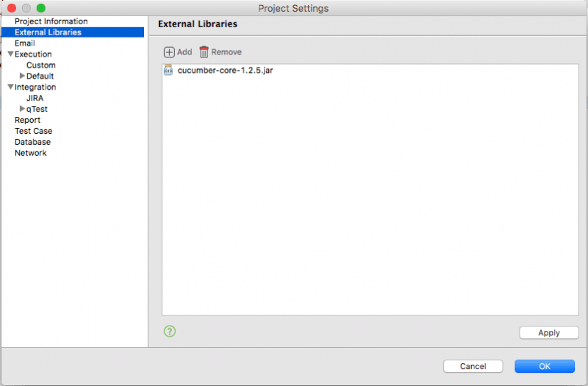Open the Network settings page
The height and width of the screenshot is (386, 588).
pyautogui.click(x=30, y=153)
